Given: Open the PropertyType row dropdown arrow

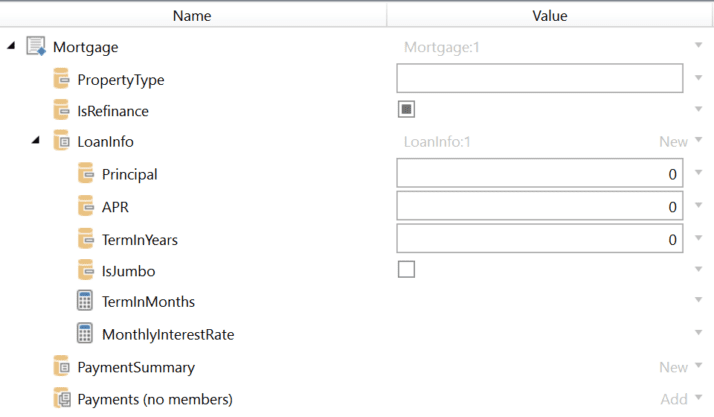Looking at the screenshot, I should pyautogui.click(x=698, y=78).
